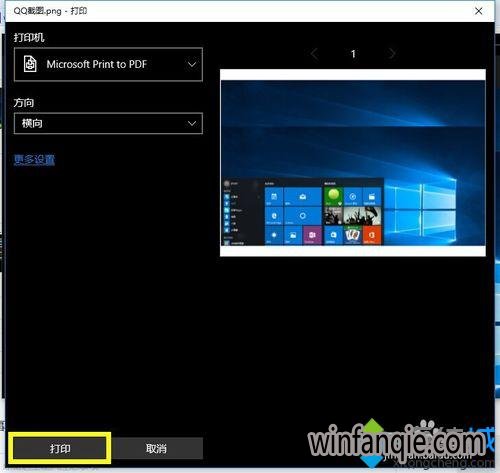Open the 更多设置 link

tap(34, 160)
